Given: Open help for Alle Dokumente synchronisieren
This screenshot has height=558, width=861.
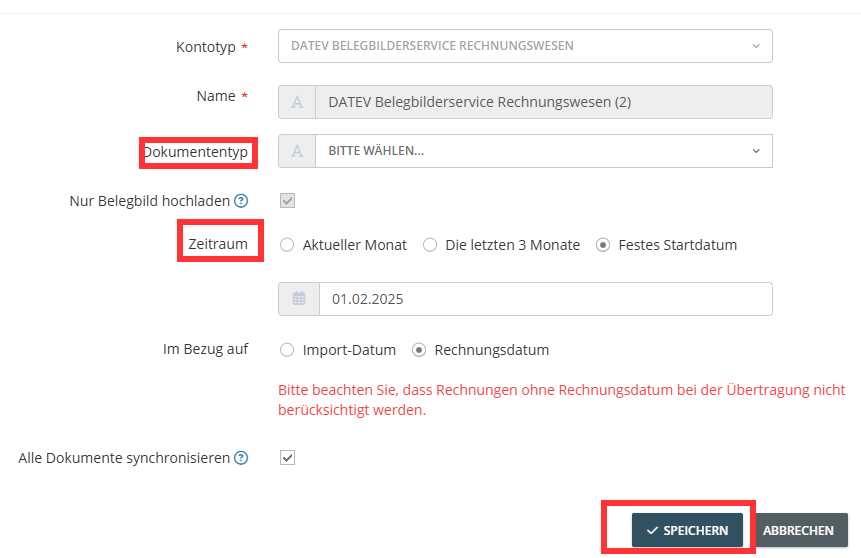Looking at the screenshot, I should [x=241, y=457].
